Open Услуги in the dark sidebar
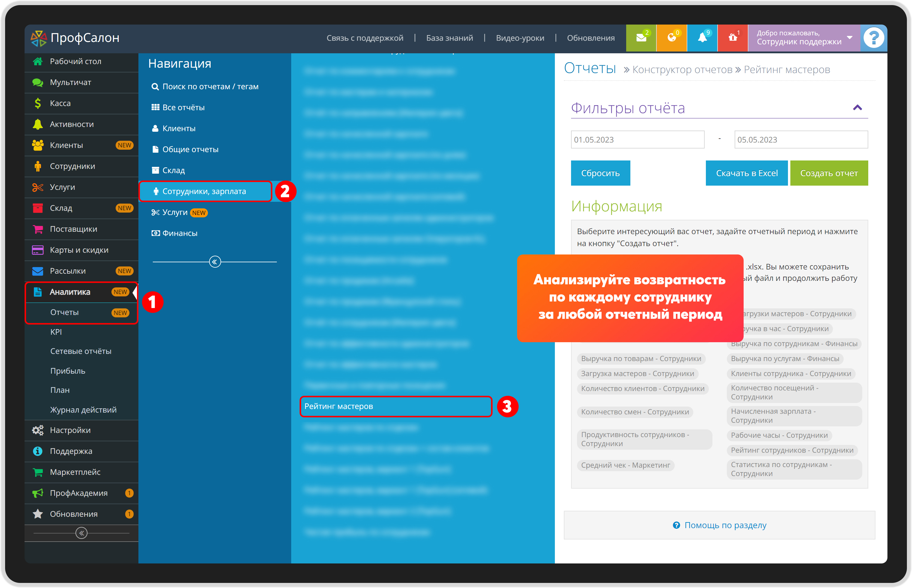The width and height of the screenshot is (912, 588). tap(81, 187)
